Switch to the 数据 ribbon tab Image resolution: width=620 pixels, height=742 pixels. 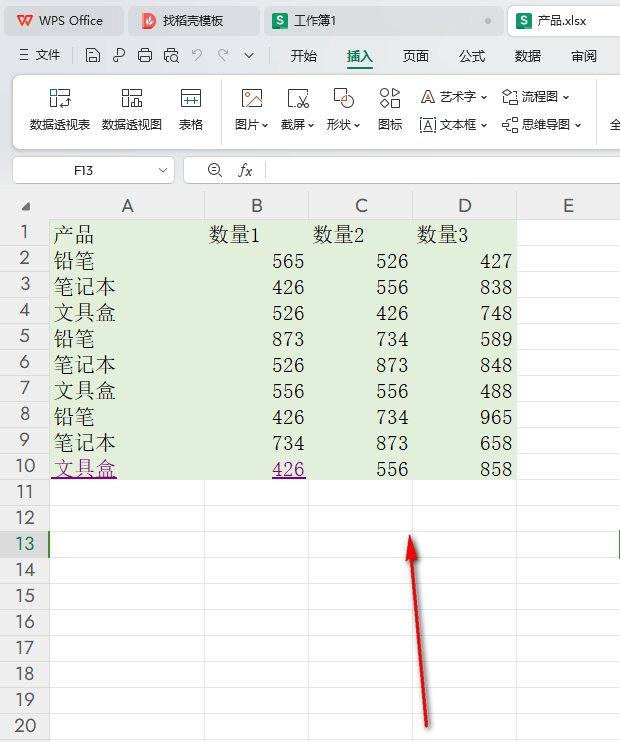528,56
